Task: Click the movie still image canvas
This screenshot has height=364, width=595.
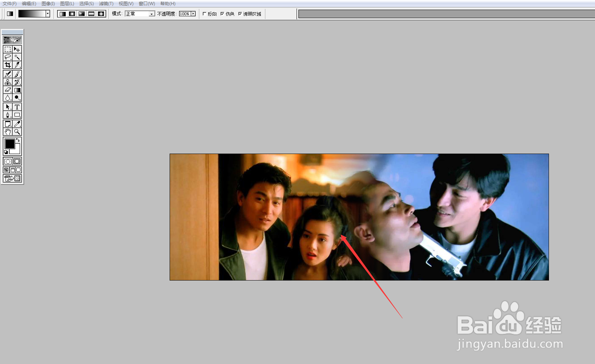Action: [x=359, y=217]
